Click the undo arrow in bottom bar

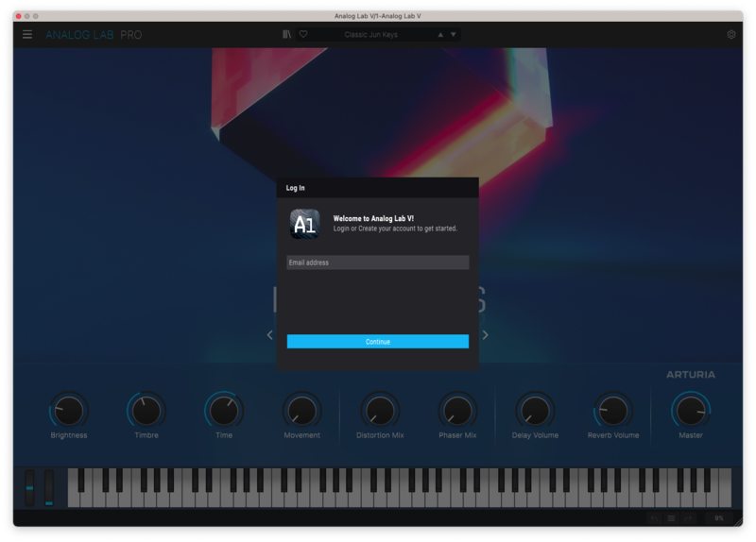654,518
